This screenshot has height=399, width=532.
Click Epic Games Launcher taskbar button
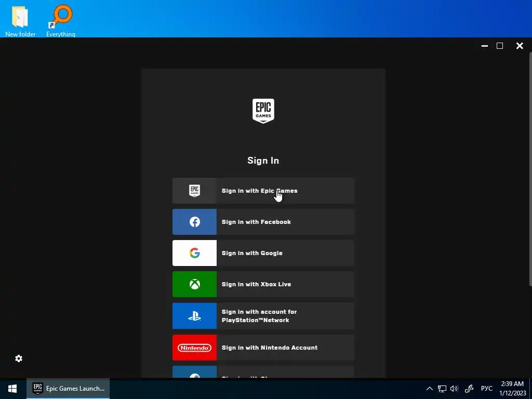tap(68, 389)
